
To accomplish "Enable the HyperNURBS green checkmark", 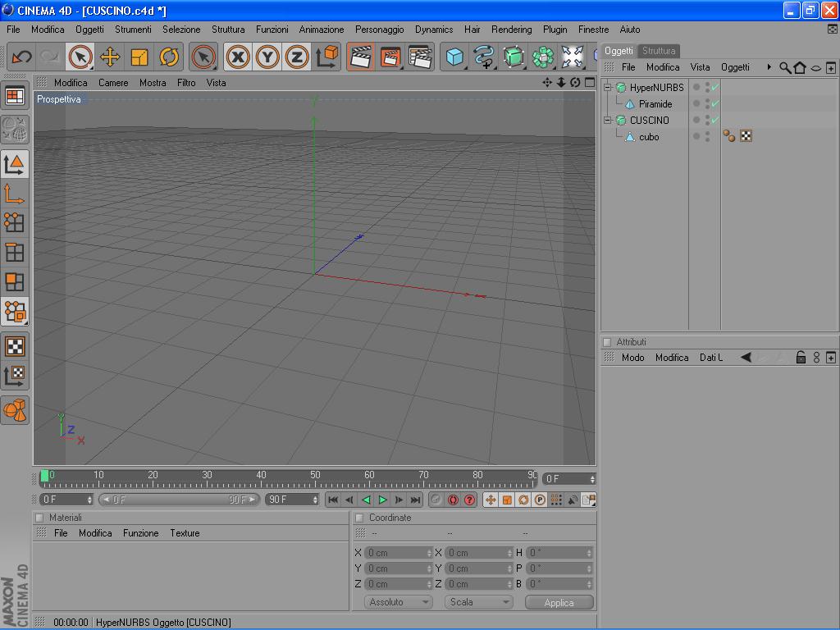I will (715, 88).
